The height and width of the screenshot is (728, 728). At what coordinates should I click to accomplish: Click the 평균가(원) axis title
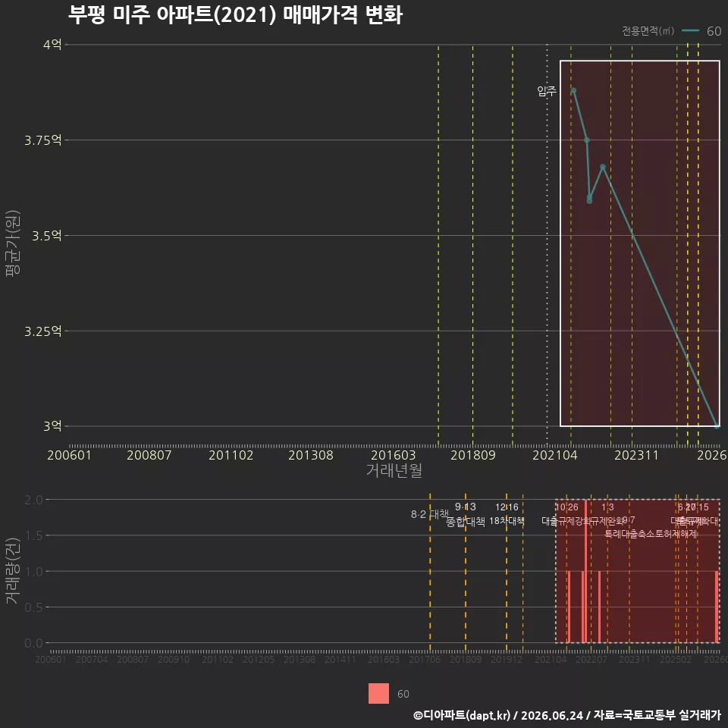tap(13, 243)
